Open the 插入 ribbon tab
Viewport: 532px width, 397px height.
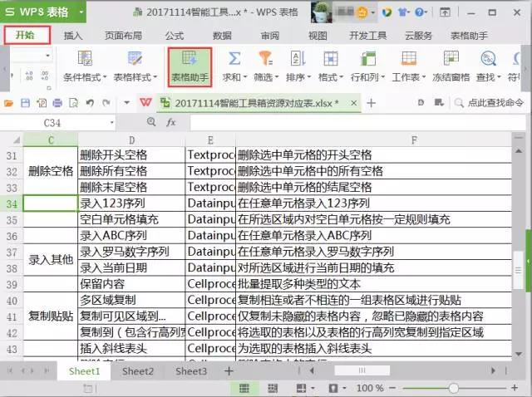(x=73, y=36)
